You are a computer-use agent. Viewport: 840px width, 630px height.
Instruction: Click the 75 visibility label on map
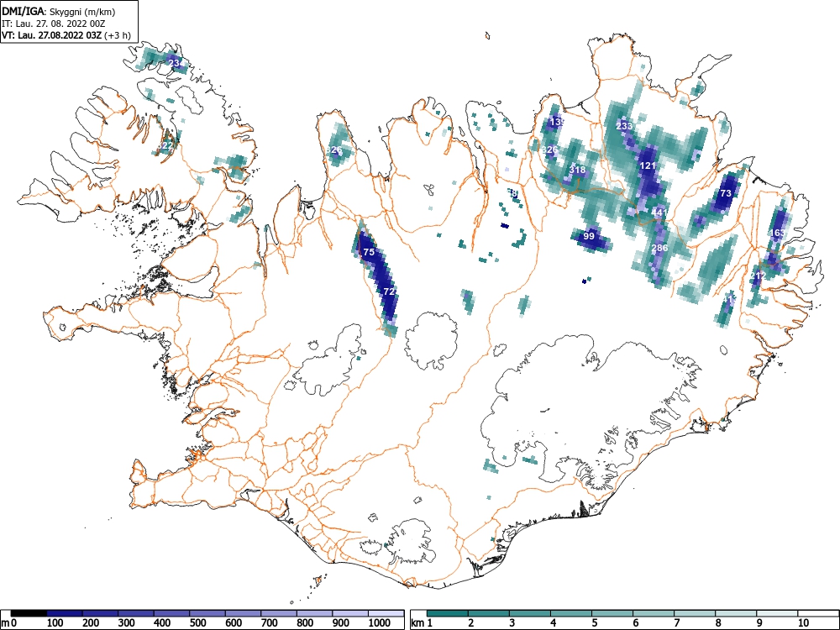pos(369,252)
